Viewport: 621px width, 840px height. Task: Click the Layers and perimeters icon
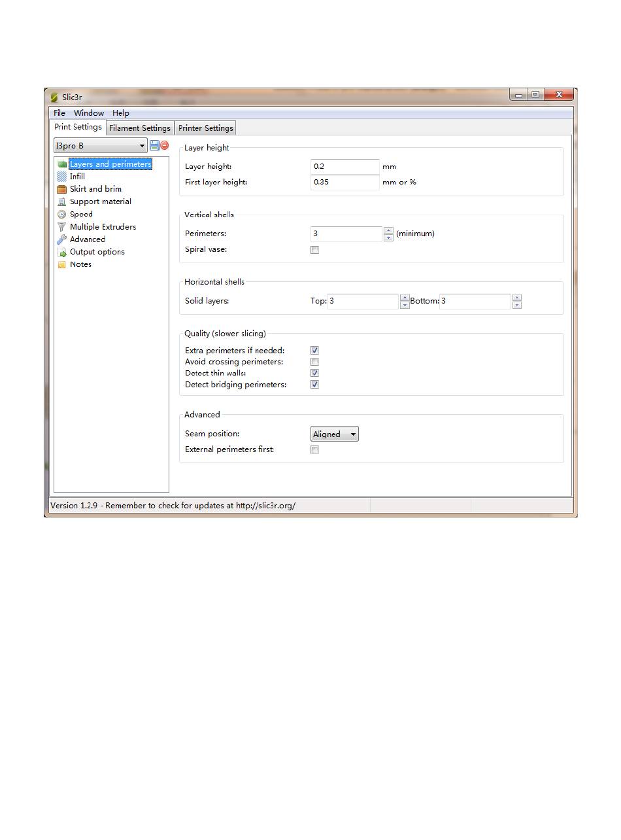click(62, 164)
